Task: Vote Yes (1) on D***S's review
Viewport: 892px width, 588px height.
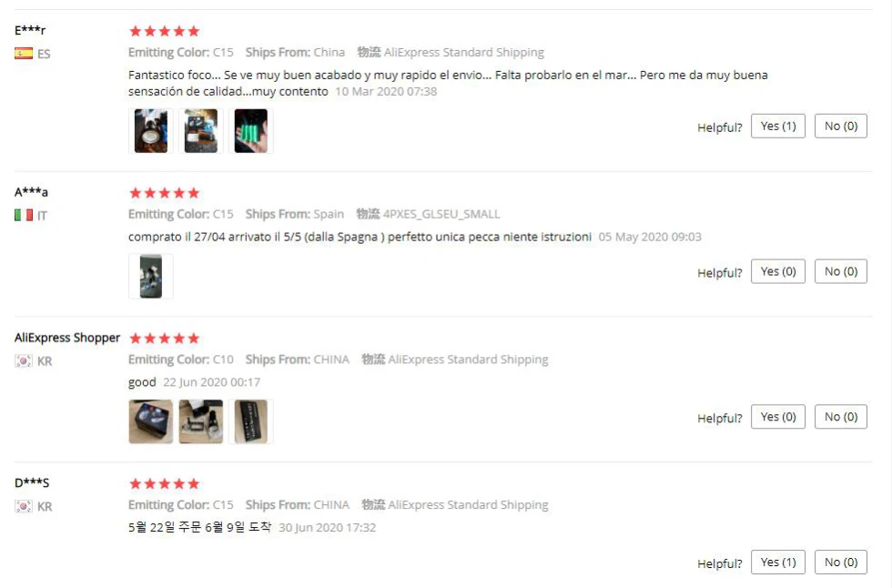Action: pyautogui.click(x=777, y=563)
